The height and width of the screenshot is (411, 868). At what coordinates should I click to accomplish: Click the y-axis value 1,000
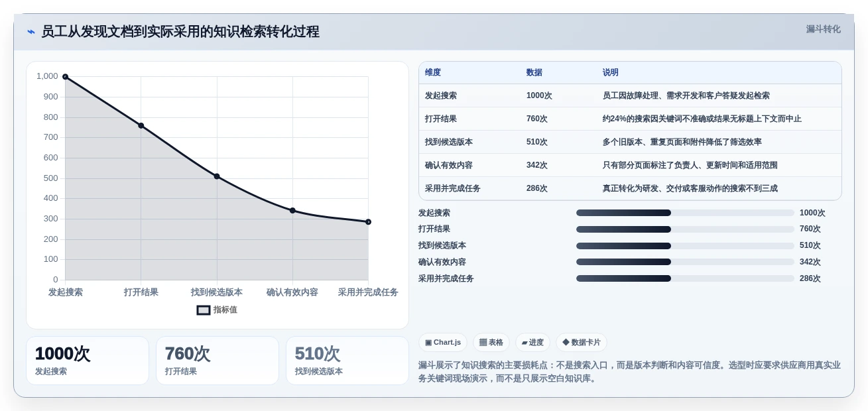tap(47, 76)
